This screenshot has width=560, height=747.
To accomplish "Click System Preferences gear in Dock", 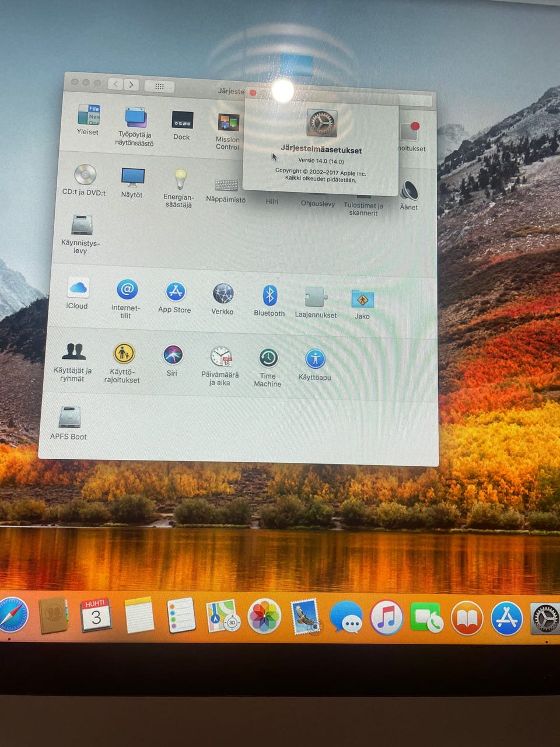I will point(545,619).
